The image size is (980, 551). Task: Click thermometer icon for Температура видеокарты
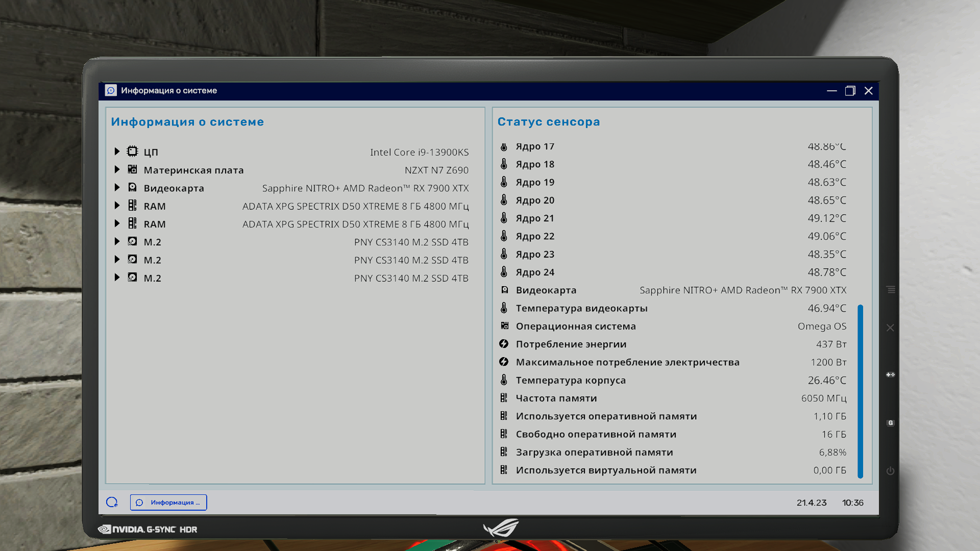coord(504,308)
